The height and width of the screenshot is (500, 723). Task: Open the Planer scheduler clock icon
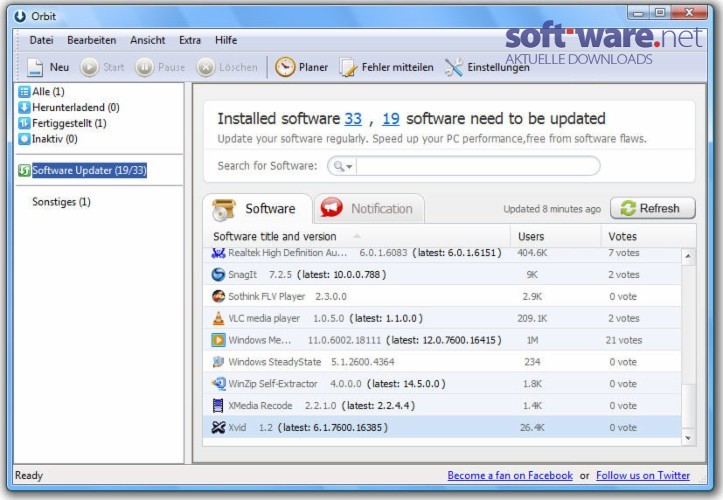pyautogui.click(x=285, y=67)
